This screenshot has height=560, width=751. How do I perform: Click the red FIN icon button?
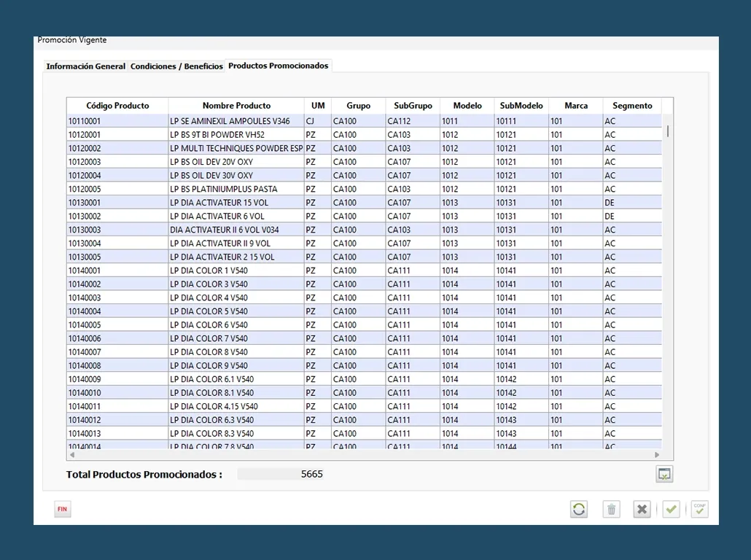[x=62, y=509]
